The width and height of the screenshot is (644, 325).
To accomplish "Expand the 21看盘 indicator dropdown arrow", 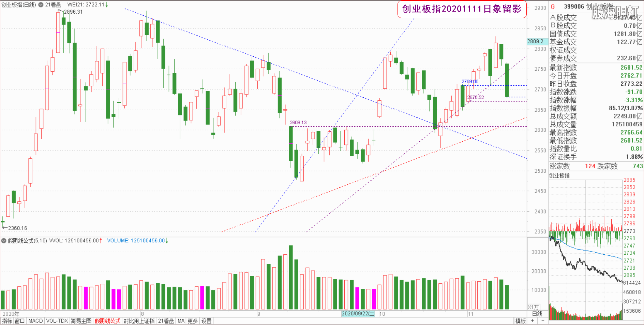I will 41,5.
